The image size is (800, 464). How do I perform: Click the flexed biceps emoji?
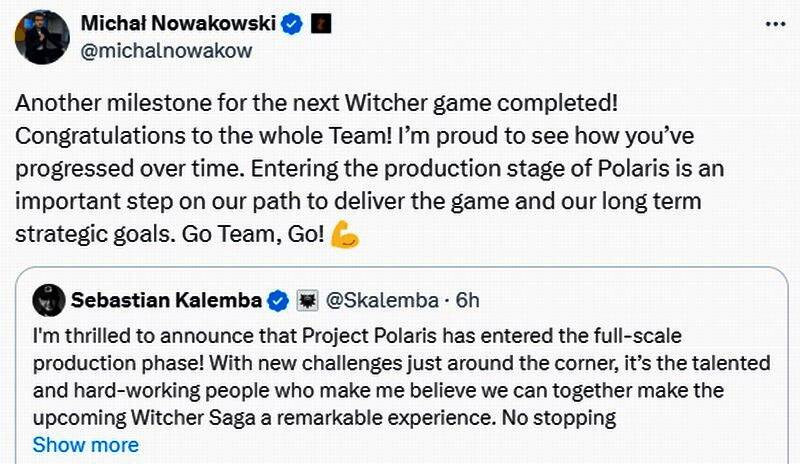coord(343,236)
